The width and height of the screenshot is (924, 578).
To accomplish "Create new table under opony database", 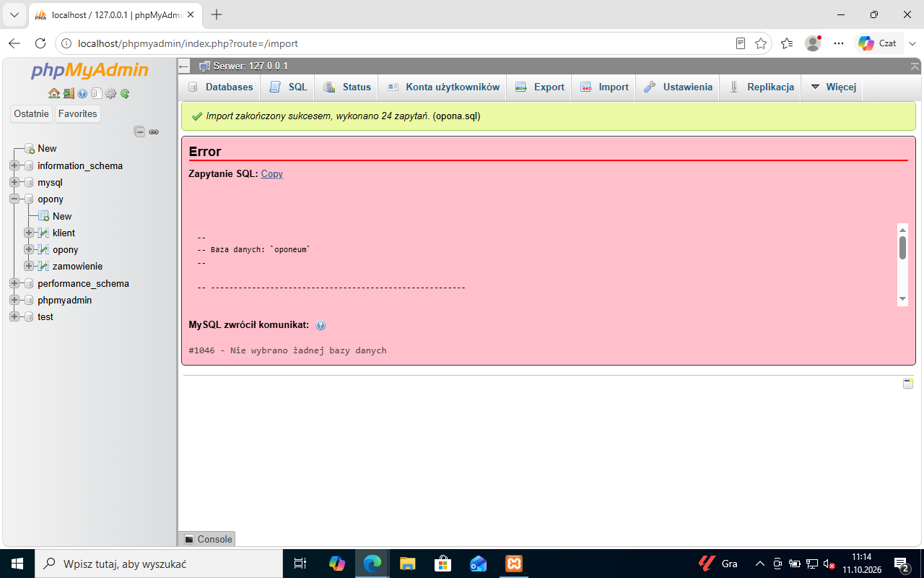I will pos(62,216).
